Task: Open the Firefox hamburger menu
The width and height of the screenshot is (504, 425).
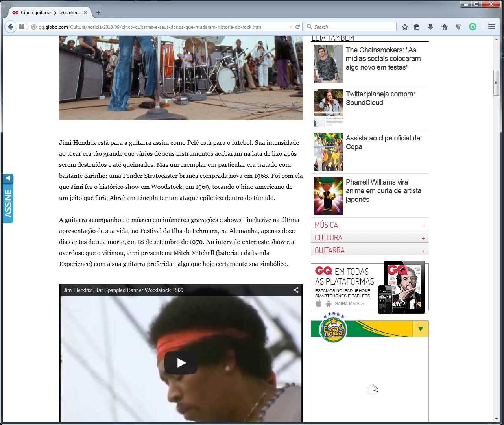Action: pos(491,27)
